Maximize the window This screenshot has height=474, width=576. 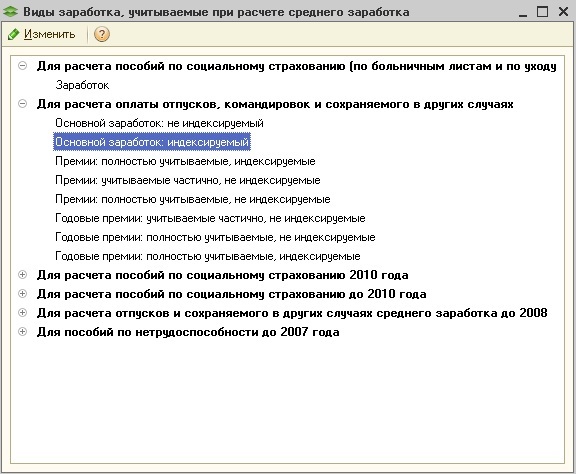pos(542,12)
